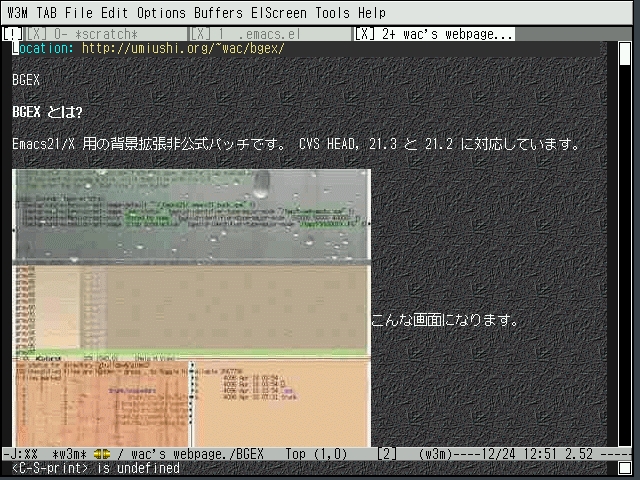Open the Tools menu
Image resolution: width=640 pixels, height=480 pixels.
coord(332,13)
